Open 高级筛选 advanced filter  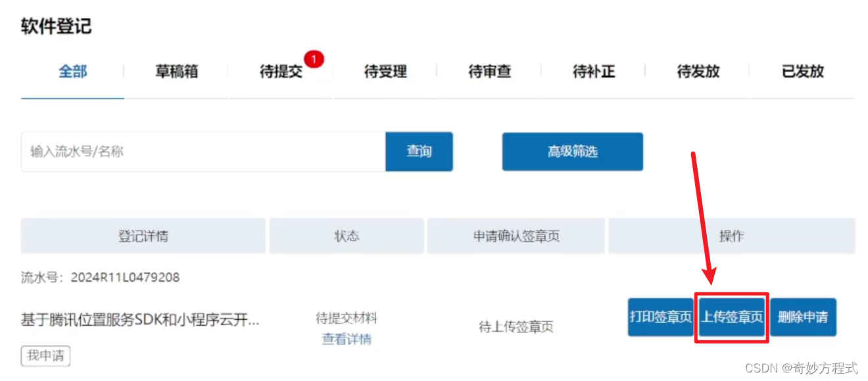(573, 152)
